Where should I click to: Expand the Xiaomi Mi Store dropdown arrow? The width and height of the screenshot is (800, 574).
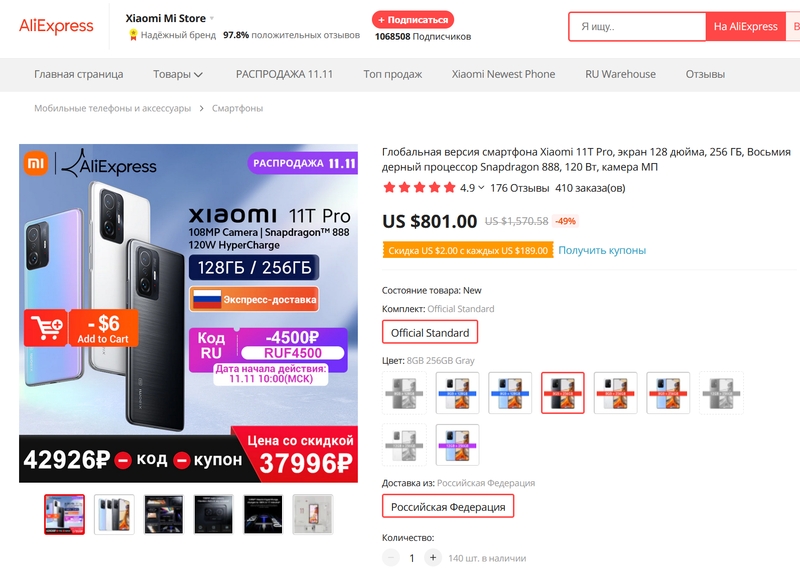click(x=211, y=19)
